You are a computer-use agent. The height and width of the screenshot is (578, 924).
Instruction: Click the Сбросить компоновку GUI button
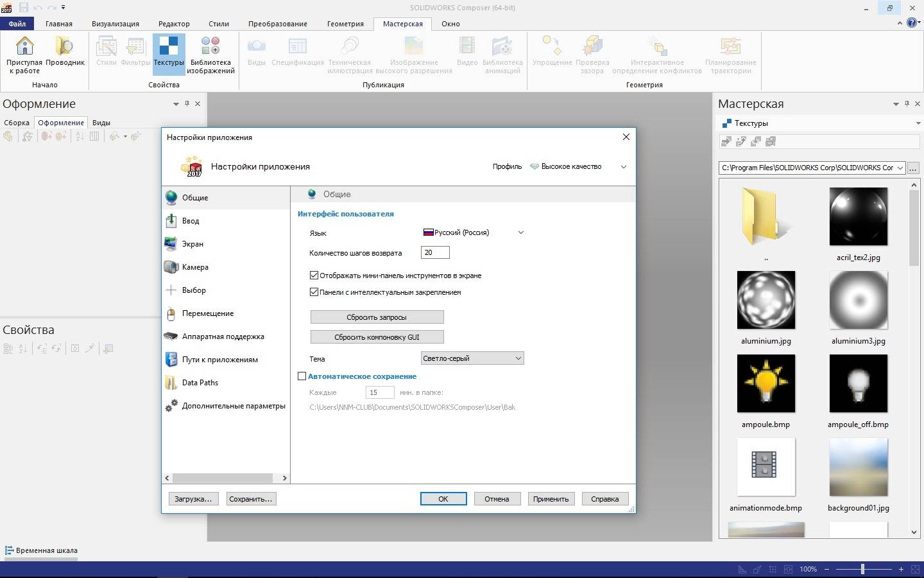tap(377, 337)
